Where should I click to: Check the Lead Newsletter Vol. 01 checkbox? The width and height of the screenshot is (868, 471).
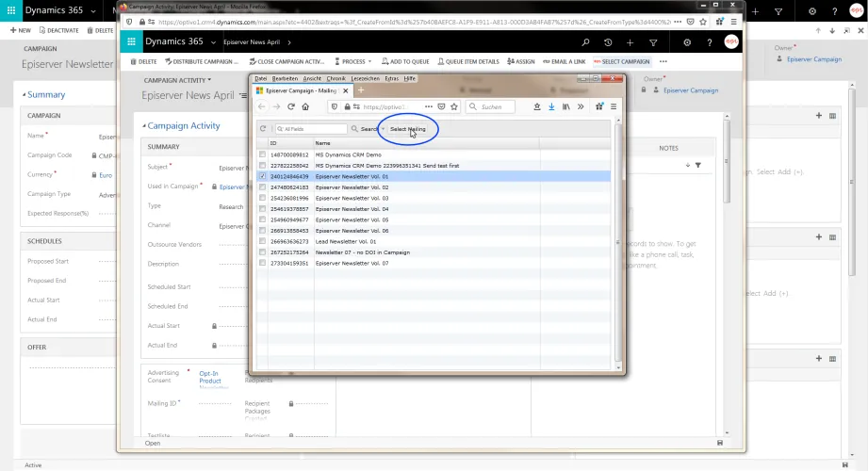262,241
